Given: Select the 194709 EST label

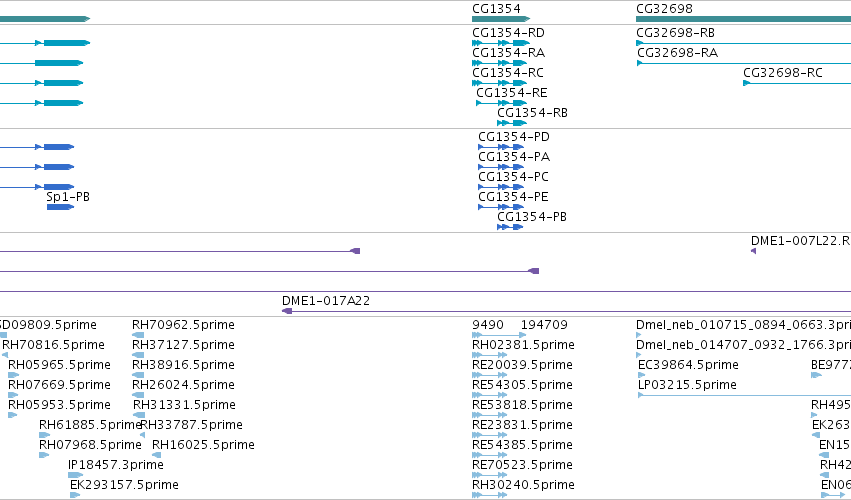Looking at the screenshot, I should [x=544, y=325].
